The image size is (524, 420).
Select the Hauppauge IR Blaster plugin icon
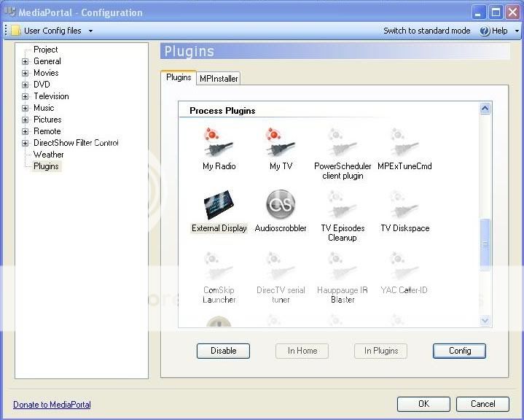343,267
